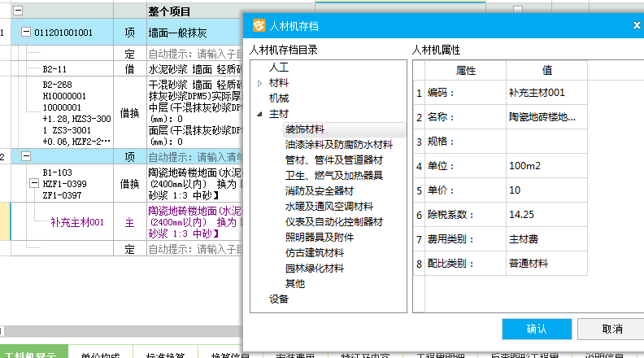
Task: Click the 主 type cell of 补充主材001
Action: click(x=130, y=222)
